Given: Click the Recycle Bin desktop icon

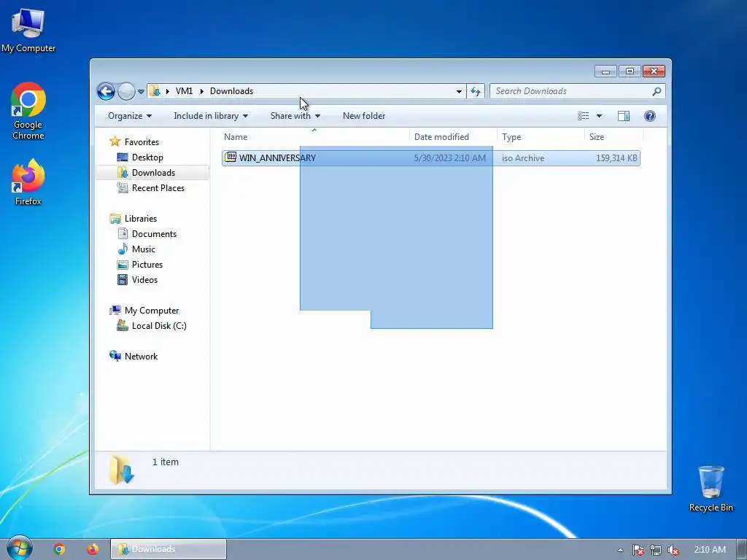Looking at the screenshot, I should (x=711, y=489).
